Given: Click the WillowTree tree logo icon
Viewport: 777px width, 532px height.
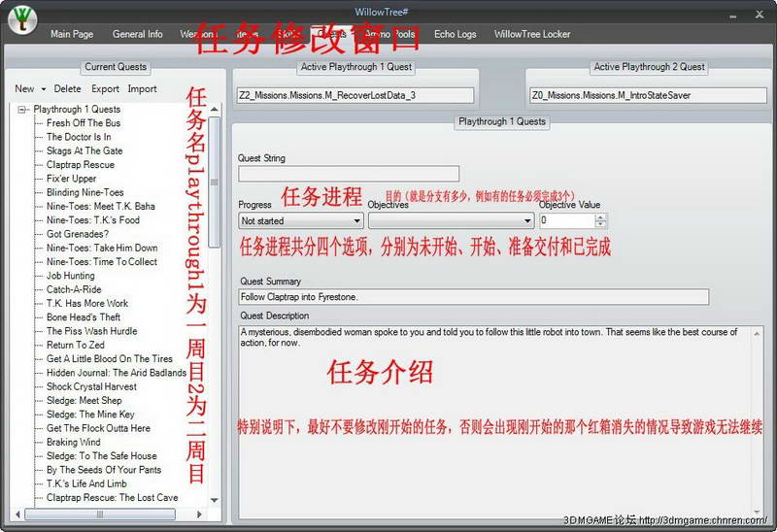Looking at the screenshot, I should click(21, 20).
